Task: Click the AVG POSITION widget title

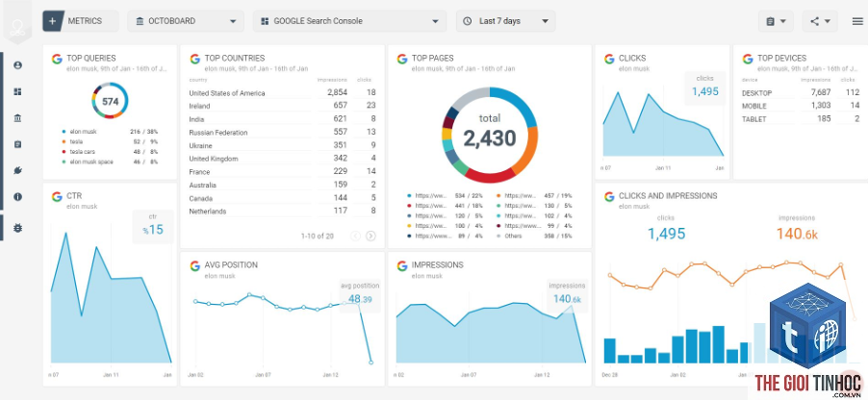Action: click(x=231, y=265)
